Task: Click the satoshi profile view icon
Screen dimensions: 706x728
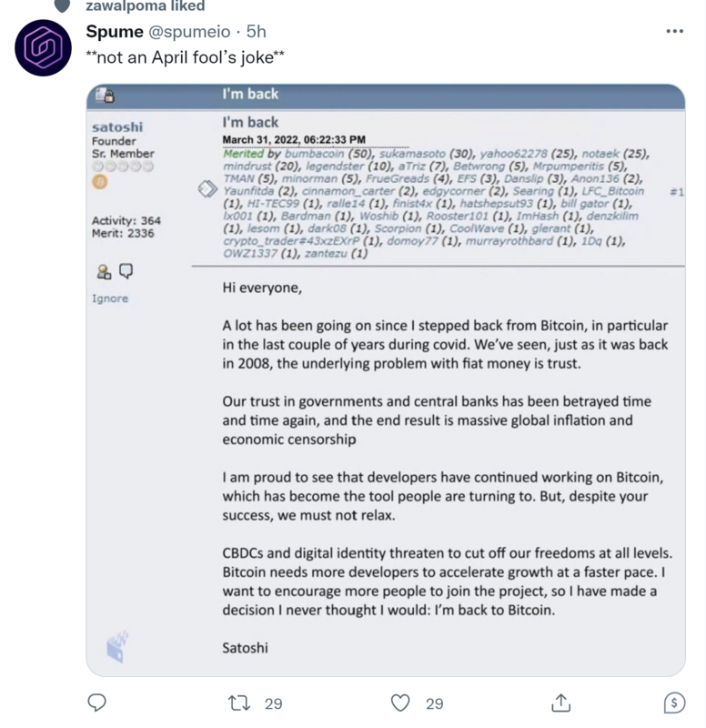Action: tap(104, 271)
